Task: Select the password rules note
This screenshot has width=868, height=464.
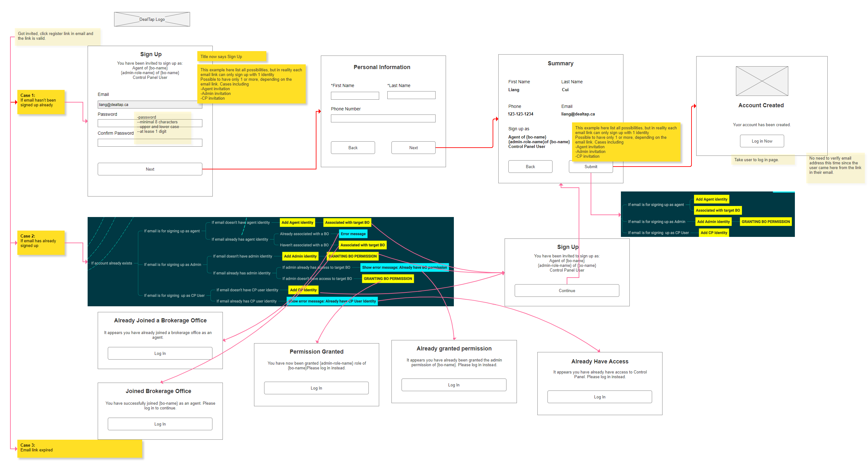Action: (162, 128)
